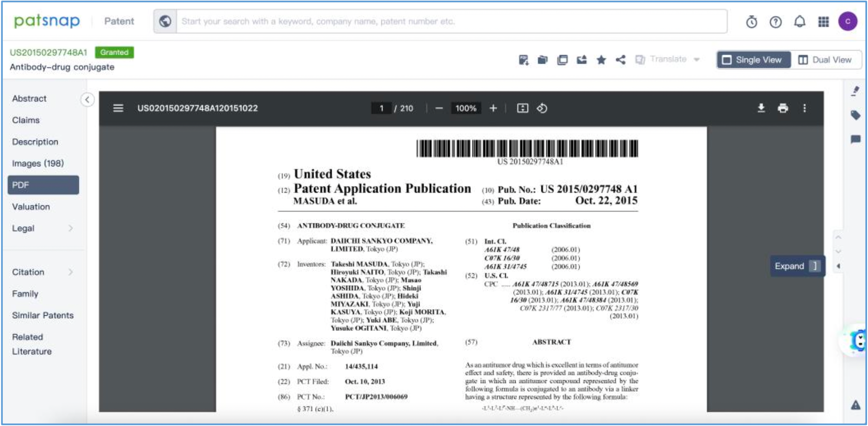The height and width of the screenshot is (426, 868).
Task: Open the Family section
Action: [x=25, y=294]
